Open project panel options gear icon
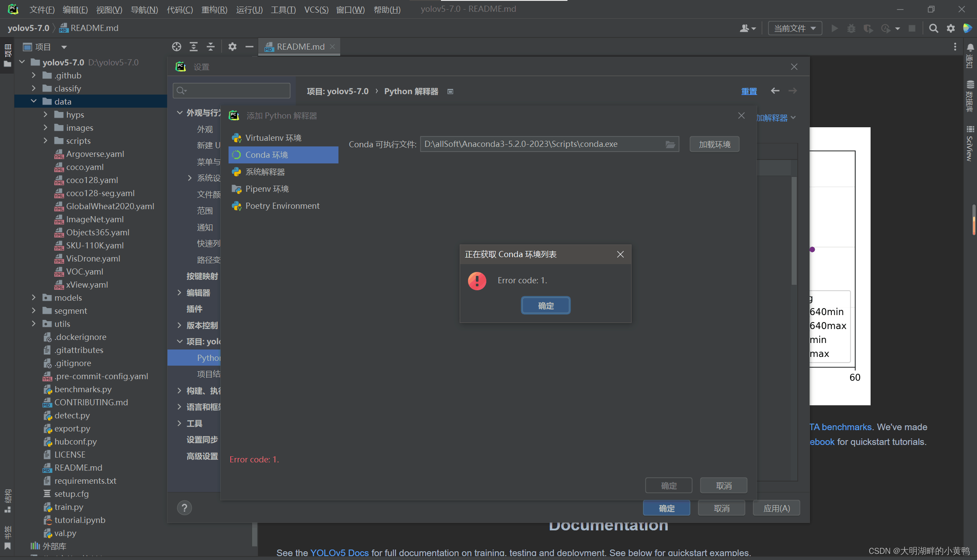The width and height of the screenshot is (977, 560). point(232,47)
